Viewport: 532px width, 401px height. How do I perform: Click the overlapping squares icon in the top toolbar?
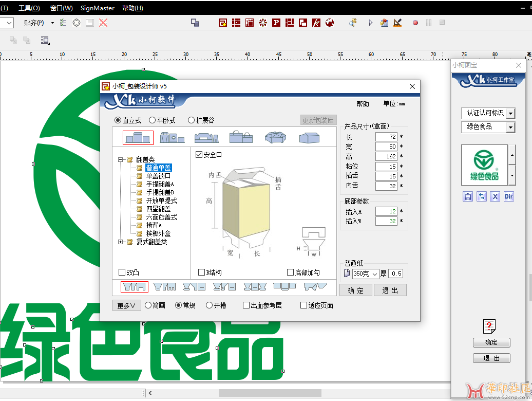pos(195,23)
